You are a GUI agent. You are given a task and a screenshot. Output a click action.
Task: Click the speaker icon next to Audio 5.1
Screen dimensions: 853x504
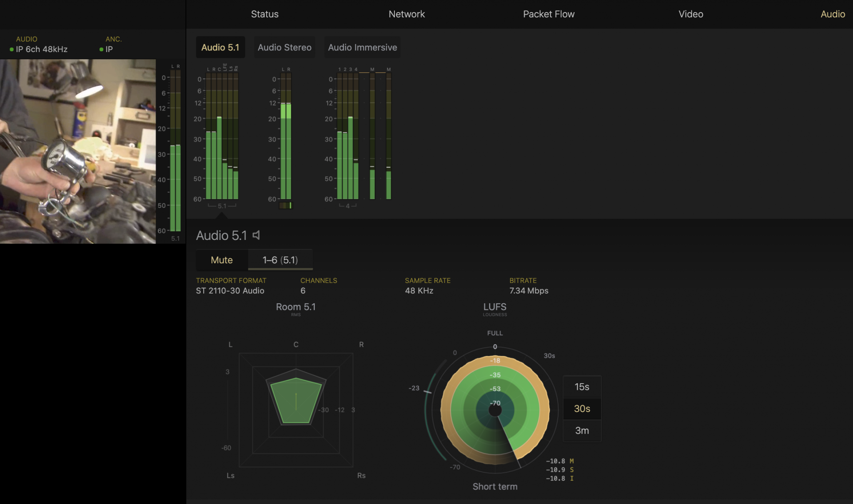256,235
